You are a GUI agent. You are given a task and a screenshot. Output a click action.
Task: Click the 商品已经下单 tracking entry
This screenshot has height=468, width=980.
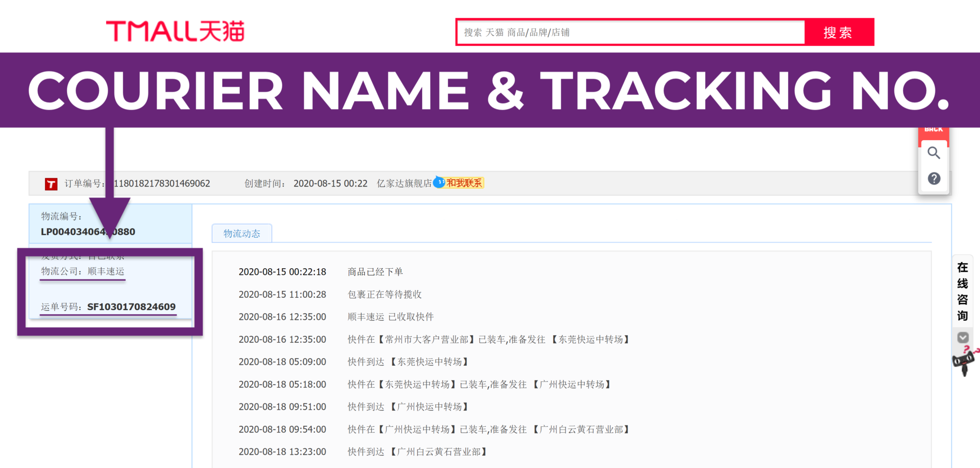tap(374, 272)
